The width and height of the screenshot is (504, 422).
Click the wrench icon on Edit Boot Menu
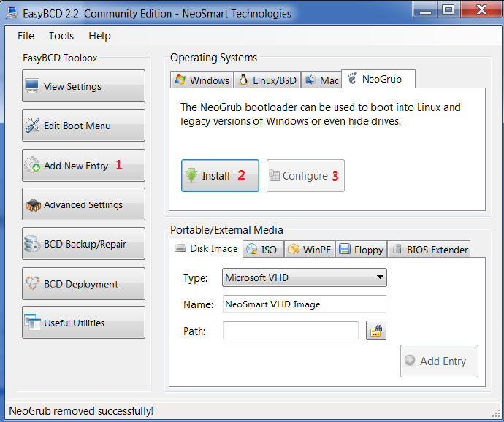pyautogui.click(x=32, y=126)
